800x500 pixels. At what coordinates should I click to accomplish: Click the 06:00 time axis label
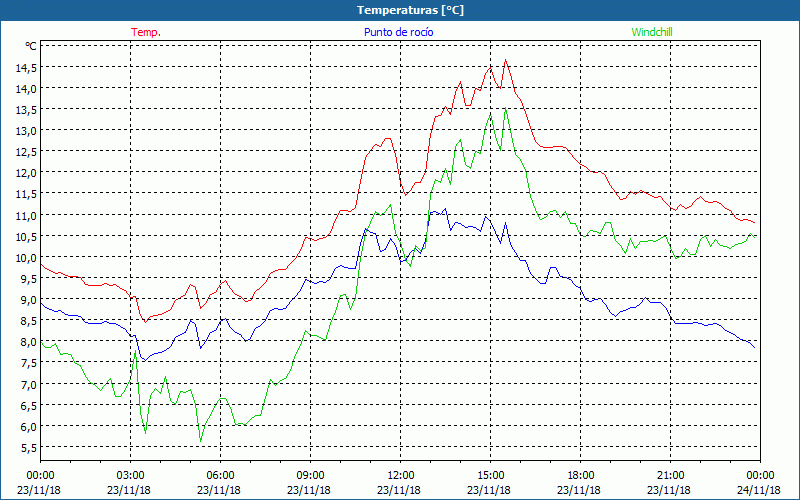[x=220, y=475]
